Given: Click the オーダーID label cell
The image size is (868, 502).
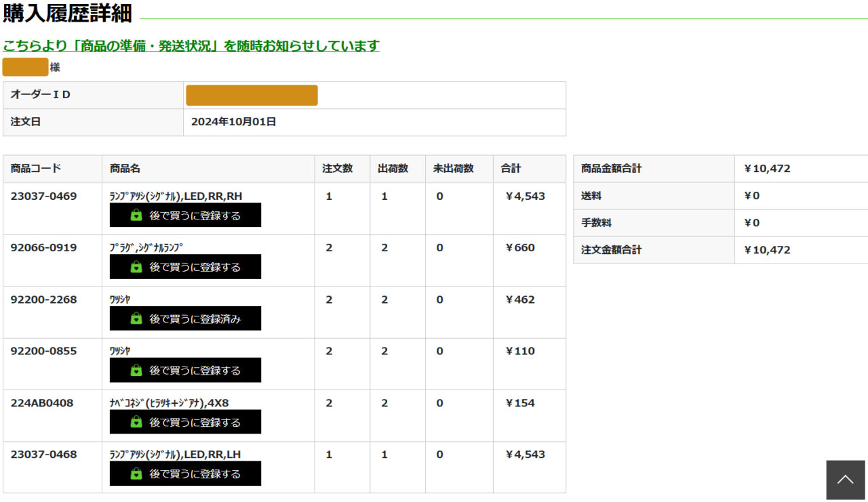Looking at the screenshot, I should click(93, 96).
